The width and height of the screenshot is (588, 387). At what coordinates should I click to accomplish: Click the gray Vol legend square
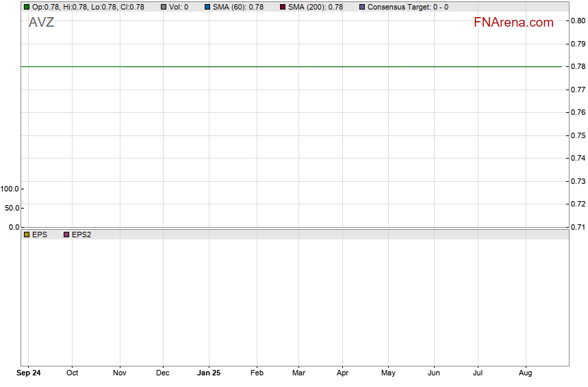(x=164, y=7)
